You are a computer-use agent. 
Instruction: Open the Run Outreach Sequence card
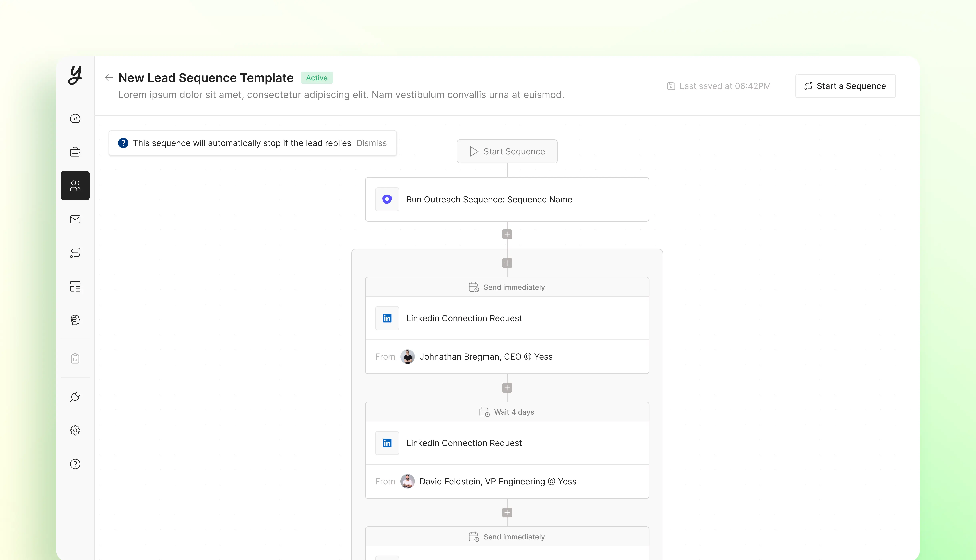pos(507,199)
